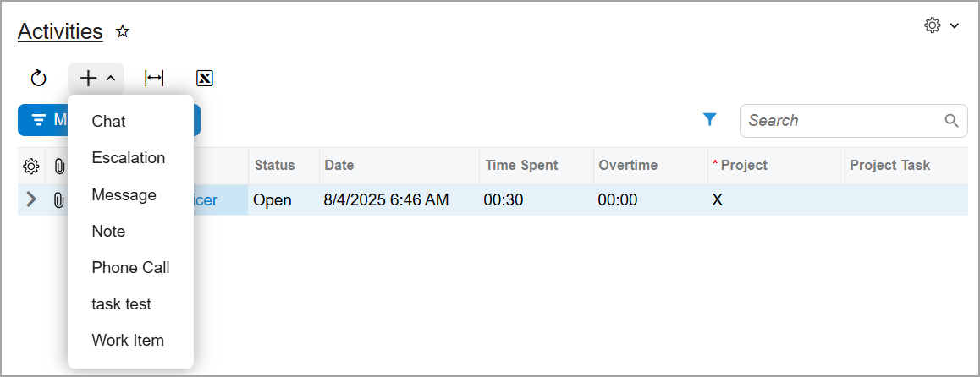The image size is (980, 377).
Task: Choose Escalation in the dropdown menu
Action: [129, 158]
